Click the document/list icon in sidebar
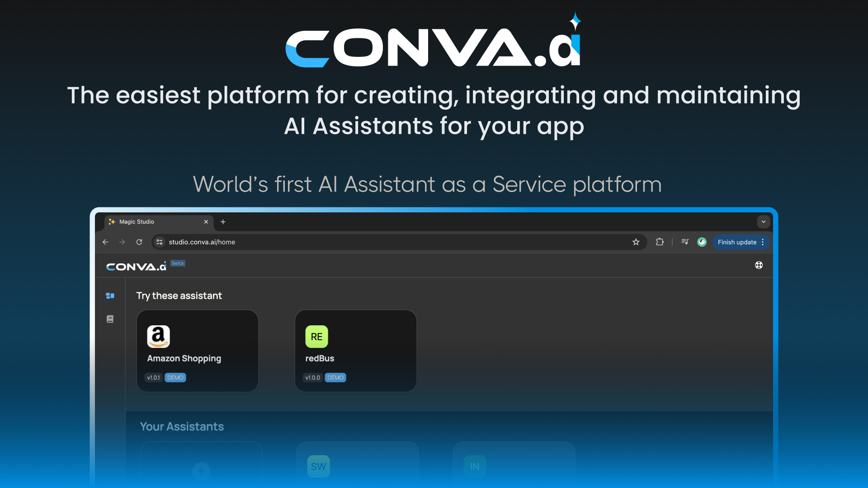This screenshot has height=488, width=868. point(110,319)
